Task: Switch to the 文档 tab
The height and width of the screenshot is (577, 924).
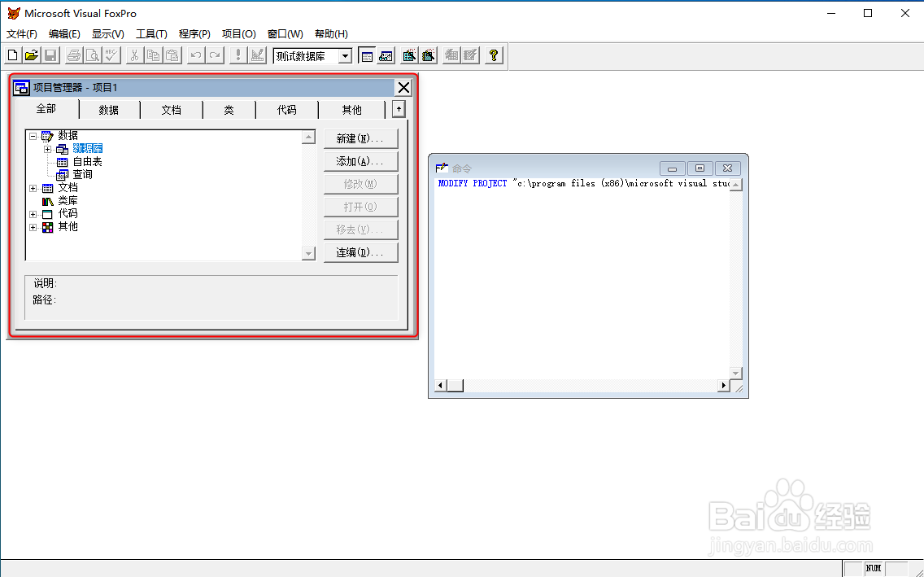Action: 172,110
